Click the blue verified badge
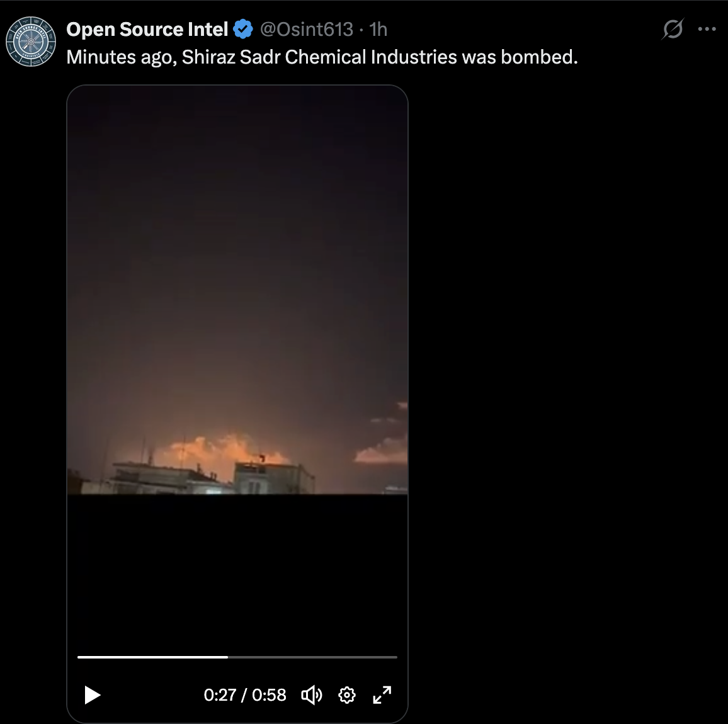Viewport: 728px width, 724px height. coord(242,29)
